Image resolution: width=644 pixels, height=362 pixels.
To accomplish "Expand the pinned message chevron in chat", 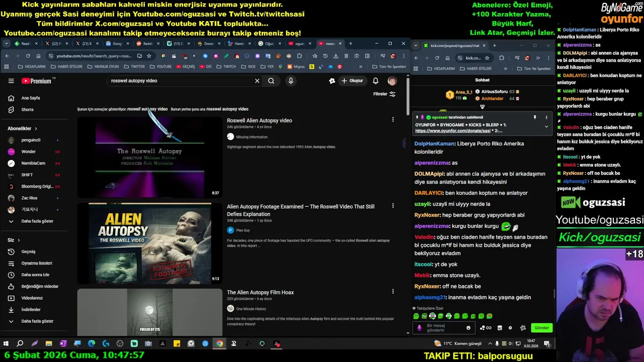I will tap(546, 127).
